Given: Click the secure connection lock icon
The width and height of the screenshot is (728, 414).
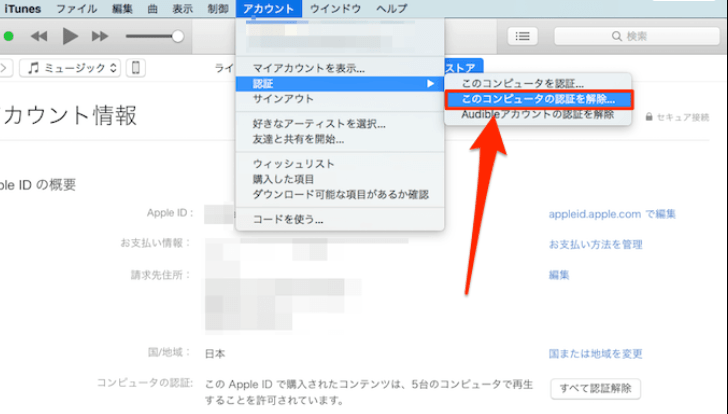Looking at the screenshot, I should [649, 117].
